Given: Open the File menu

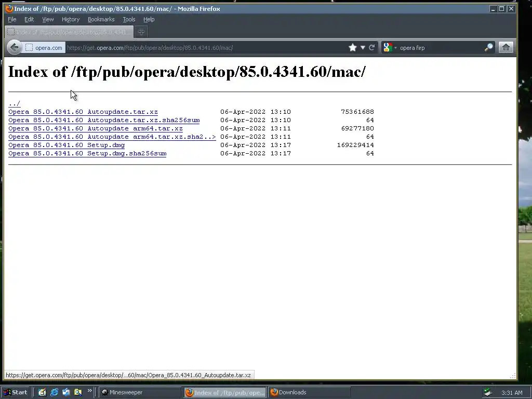Looking at the screenshot, I should click(12, 19).
